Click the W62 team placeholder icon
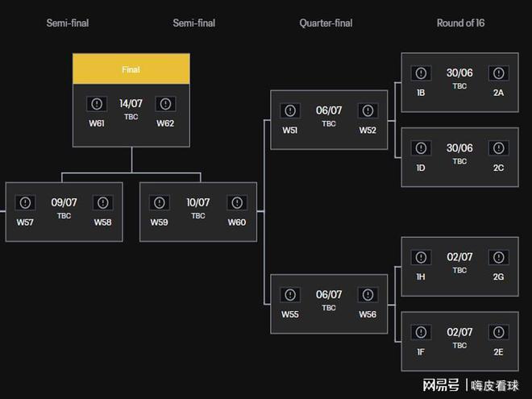Screen dimensions: 532x399 click(x=165, y=104)
